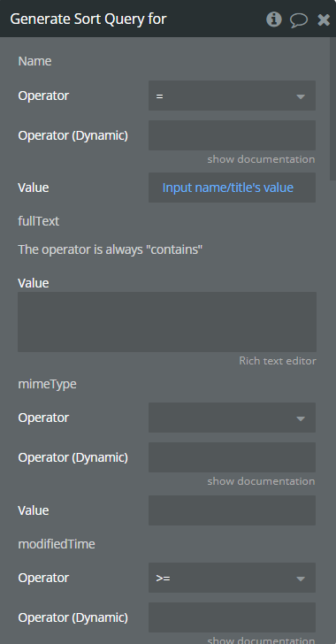This screenshot has width=336, height=644.
Task: Click Operator (Dynamic) field under modifiedTime
Action: click(x=232, y=617)
